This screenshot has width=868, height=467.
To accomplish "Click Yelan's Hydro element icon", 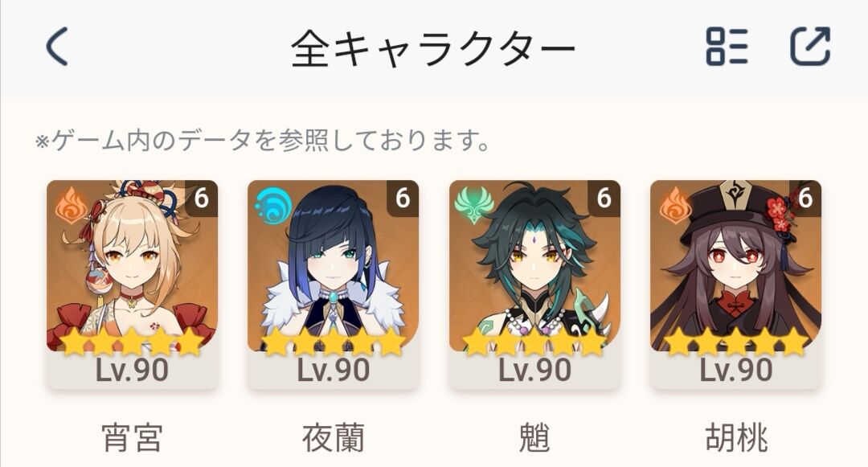I will point(272,205).
